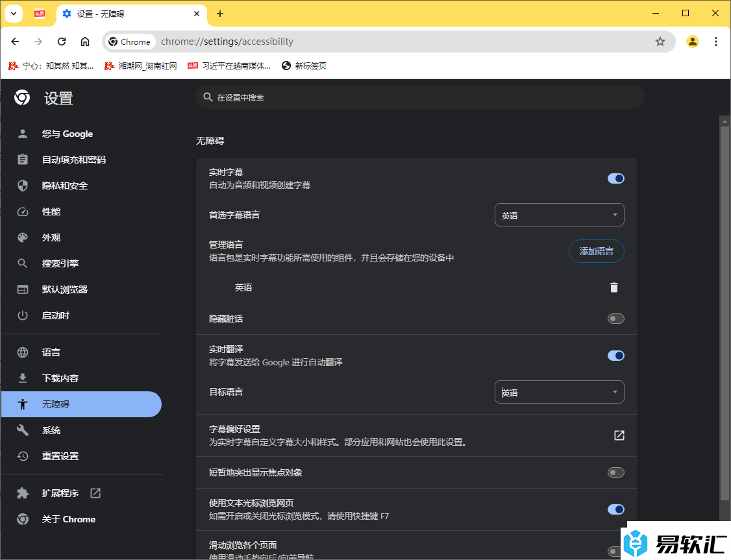
Task: Delete the 英语 language pack
Action: pos(614,287)
